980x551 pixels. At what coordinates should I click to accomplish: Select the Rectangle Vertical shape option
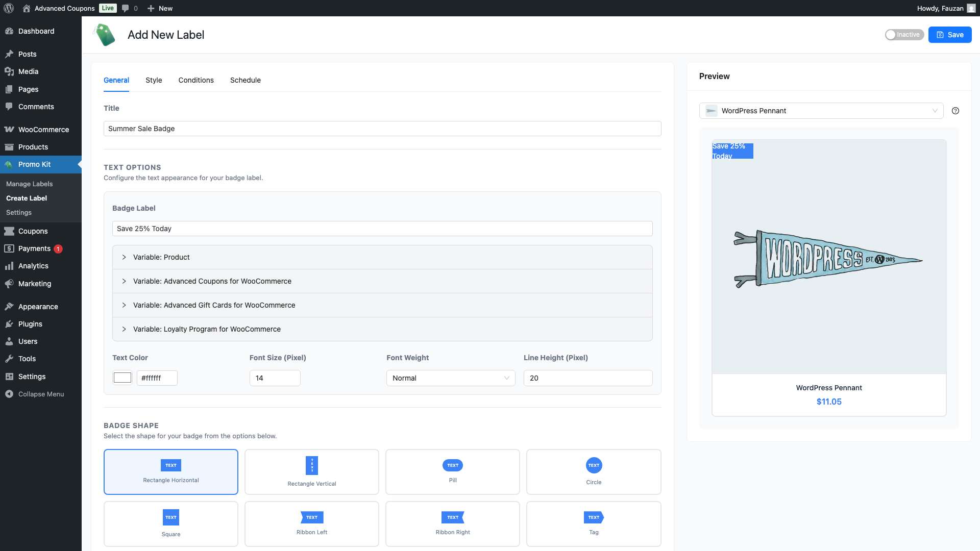pos(312,471)
